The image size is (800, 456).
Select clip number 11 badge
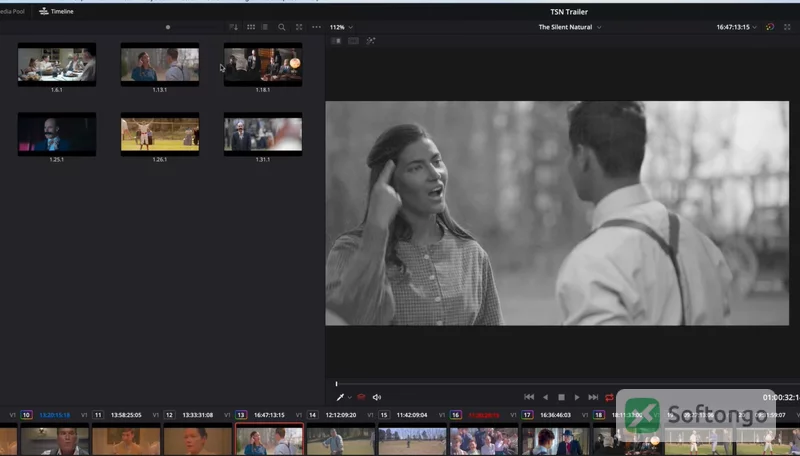(x=98, y=415)
